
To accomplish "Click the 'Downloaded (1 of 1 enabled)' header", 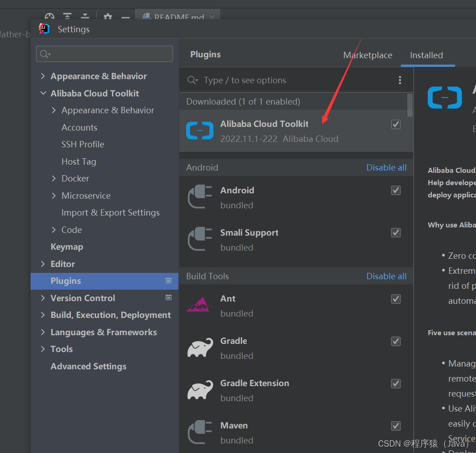I will point(243,101).
